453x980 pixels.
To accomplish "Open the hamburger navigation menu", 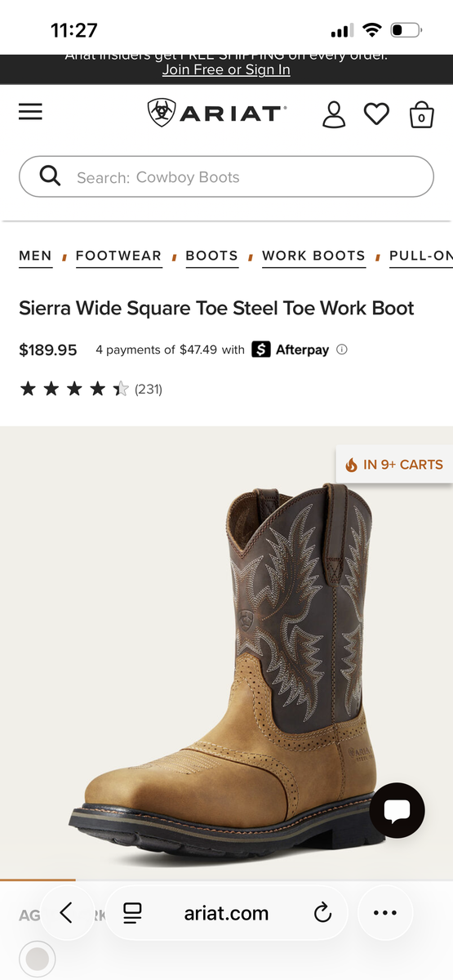I will click(30, 112).
